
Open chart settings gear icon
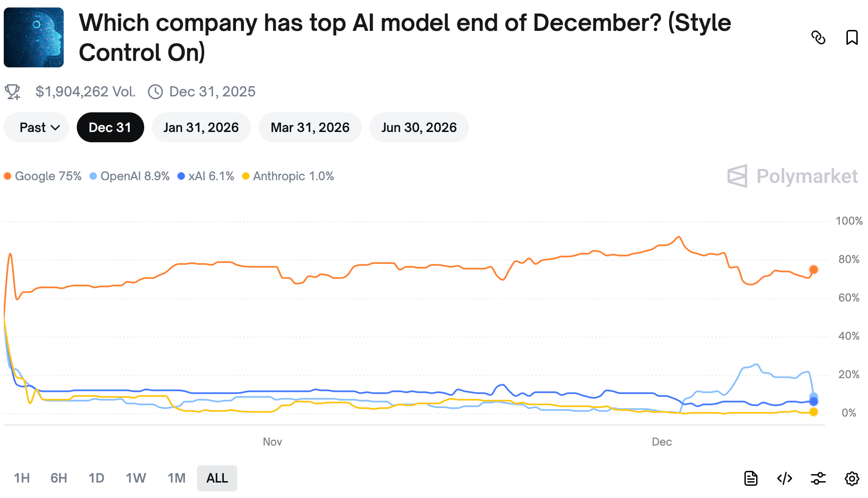852,478
